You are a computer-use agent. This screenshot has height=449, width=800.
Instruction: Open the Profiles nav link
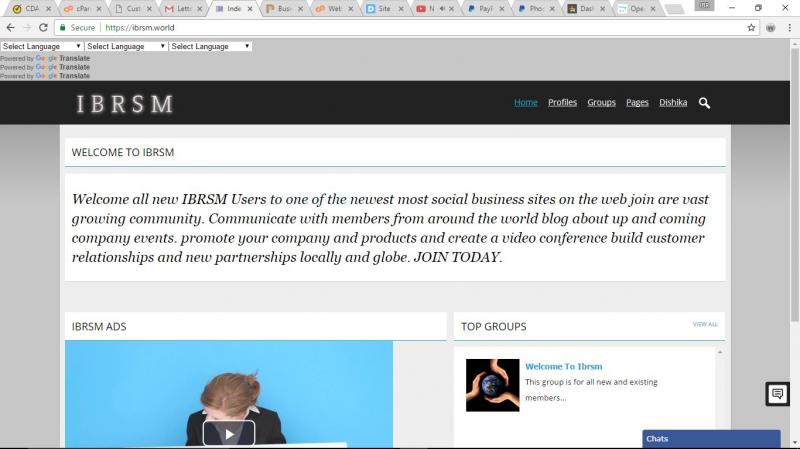[x=562, y=103]
